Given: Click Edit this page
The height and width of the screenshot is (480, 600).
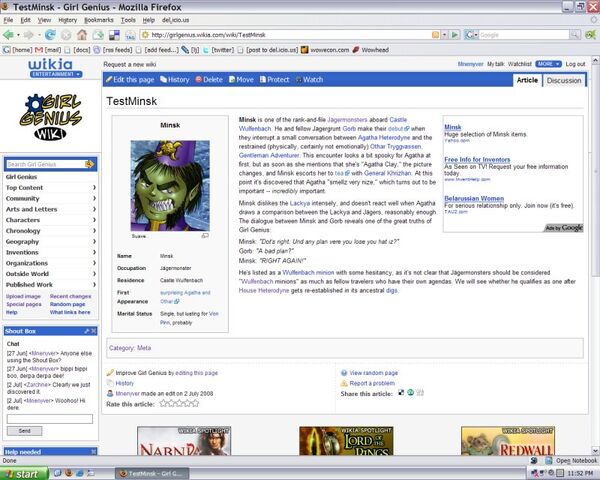Looking at the screenshot, I should (x=130, y=80).
